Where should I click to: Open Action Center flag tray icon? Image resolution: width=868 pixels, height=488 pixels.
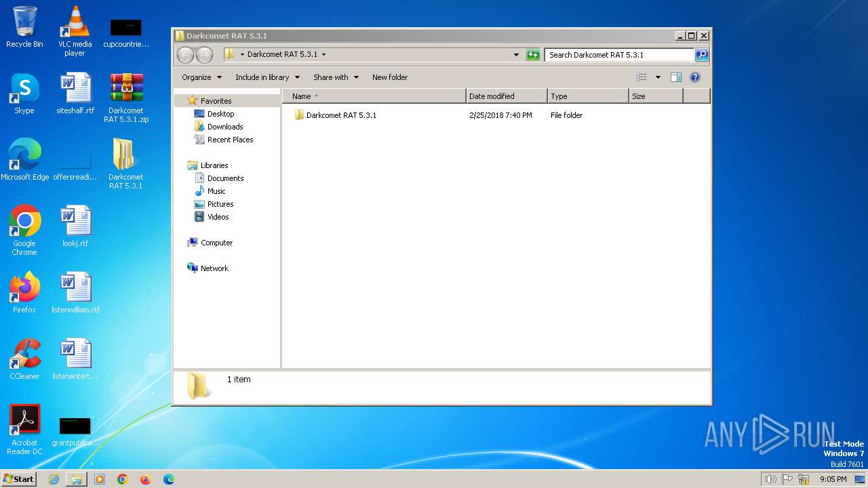pos(787,479)
